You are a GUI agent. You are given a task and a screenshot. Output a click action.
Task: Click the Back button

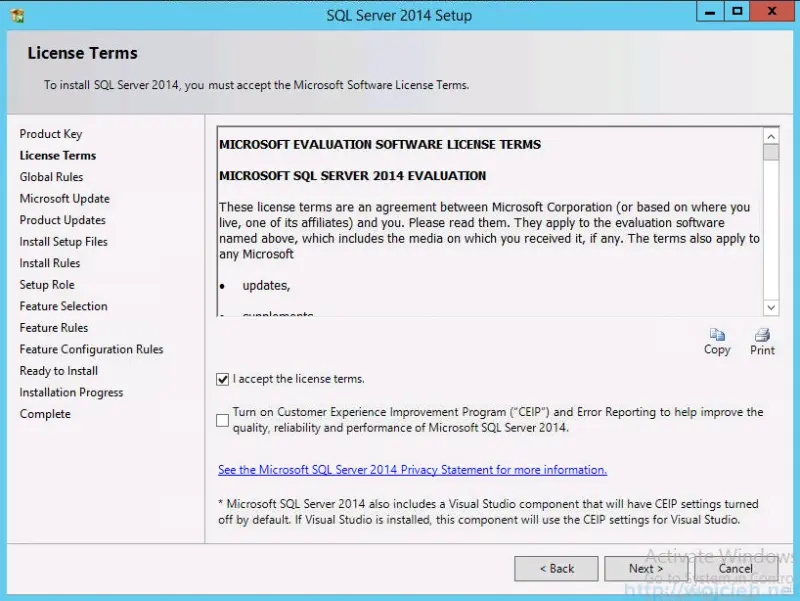[556, 568]
